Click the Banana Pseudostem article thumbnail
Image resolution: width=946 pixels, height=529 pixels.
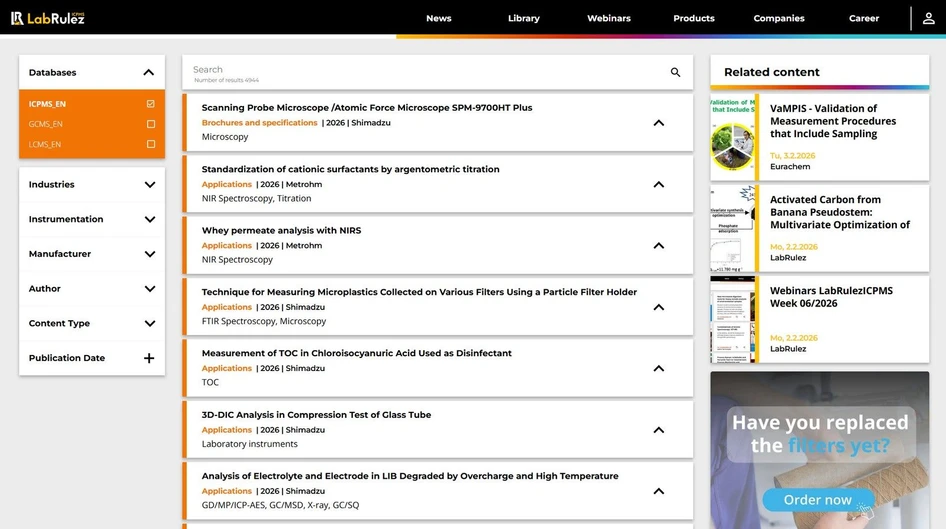(x=732, y=229)
